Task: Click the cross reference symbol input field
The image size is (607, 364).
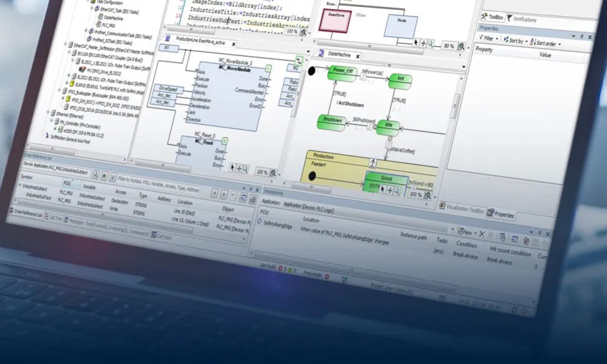Action: click(56, 168)
